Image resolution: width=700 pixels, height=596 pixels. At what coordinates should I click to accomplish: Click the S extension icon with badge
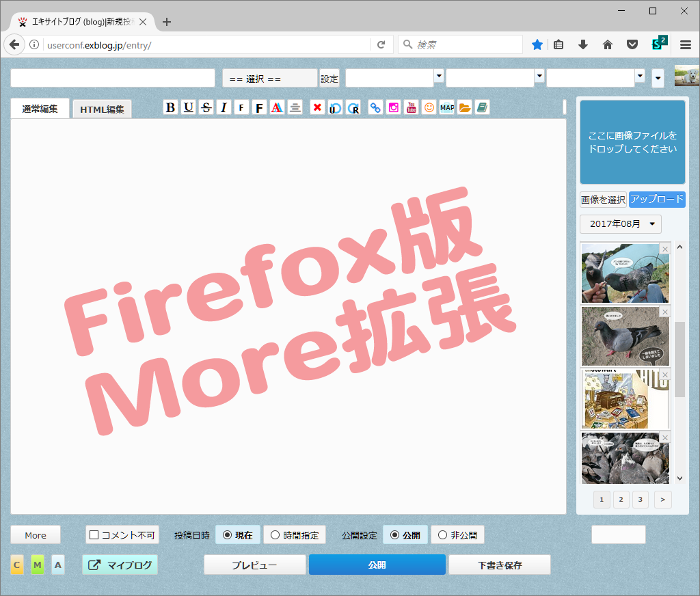click(660, 43)
